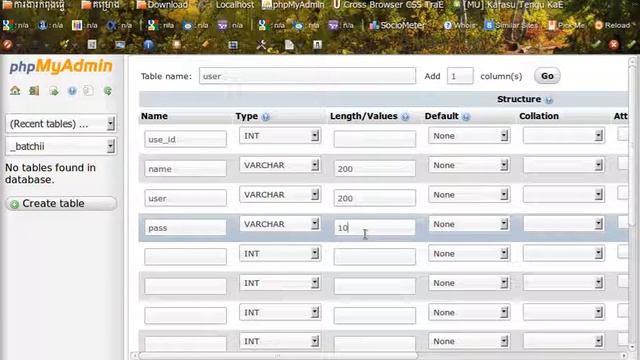The height and width of the screenshot is (360, 640).
Task: Click the images icon in developer toolbar
Action: 120,44
